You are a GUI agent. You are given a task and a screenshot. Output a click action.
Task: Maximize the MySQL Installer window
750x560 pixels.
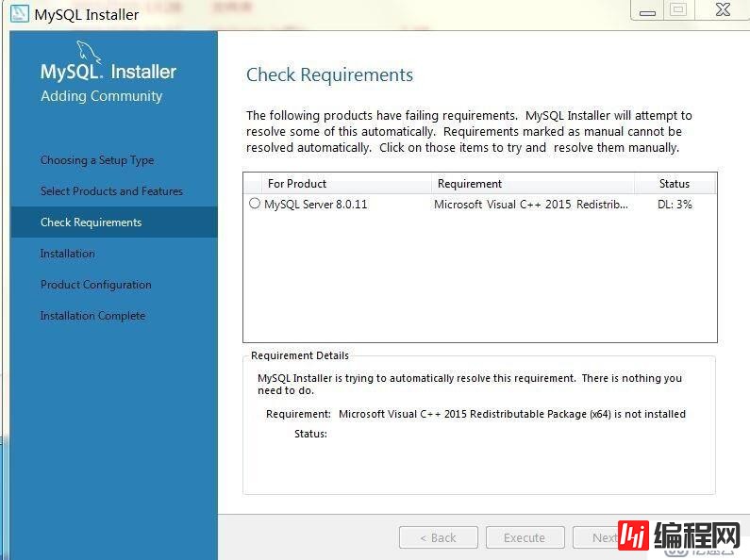click(678, 10)
